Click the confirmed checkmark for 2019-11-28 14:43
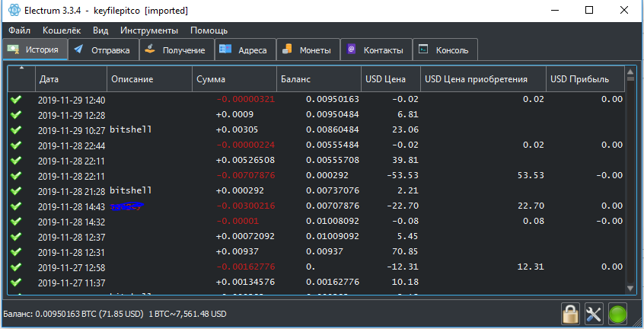The height and width of the screenshot is (329, 644). pyautogui.click(x=16, y=206)
